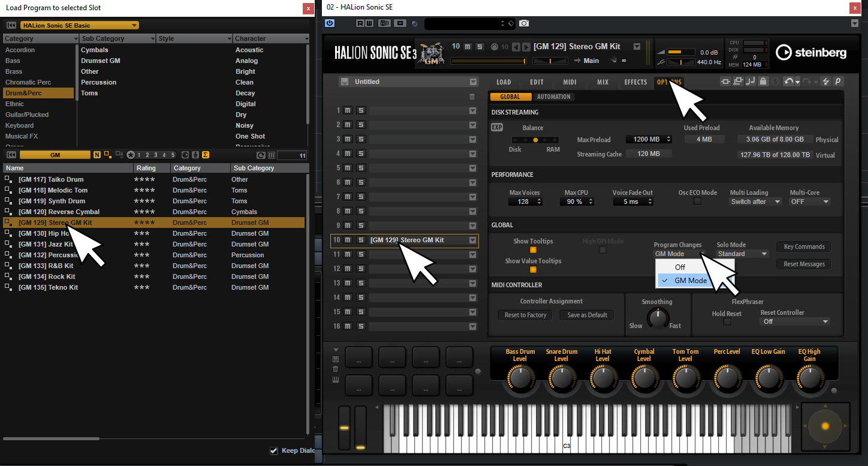Open program loader dropdown next to Stereo GM Kit

pos(637,47)
